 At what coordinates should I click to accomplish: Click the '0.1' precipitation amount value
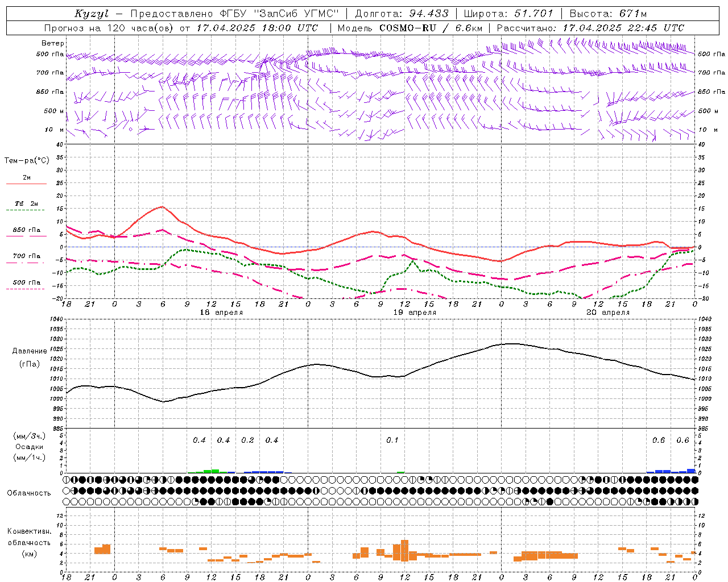pyautogui.click(x=392, y=440)
